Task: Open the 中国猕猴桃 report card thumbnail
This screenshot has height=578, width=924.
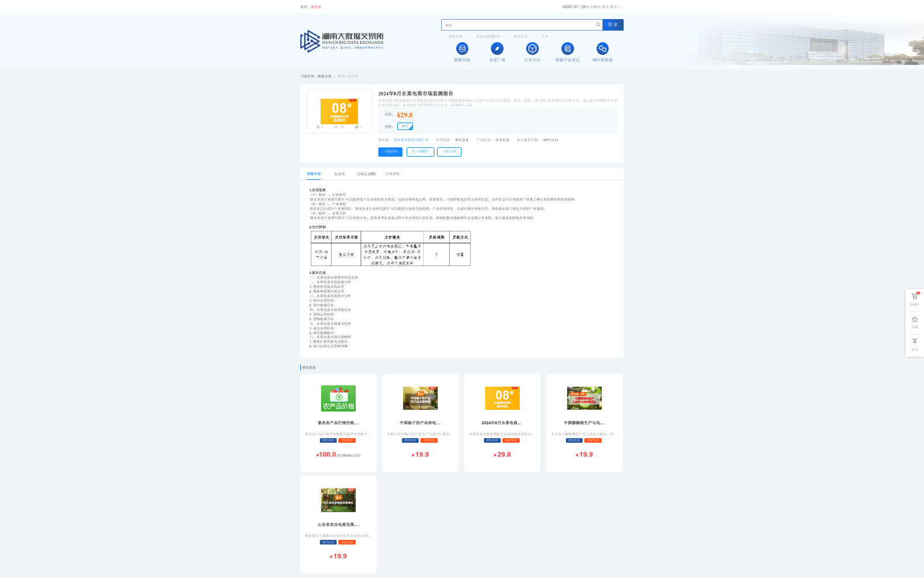Action: pyautogui.click(x=584, y=398)
